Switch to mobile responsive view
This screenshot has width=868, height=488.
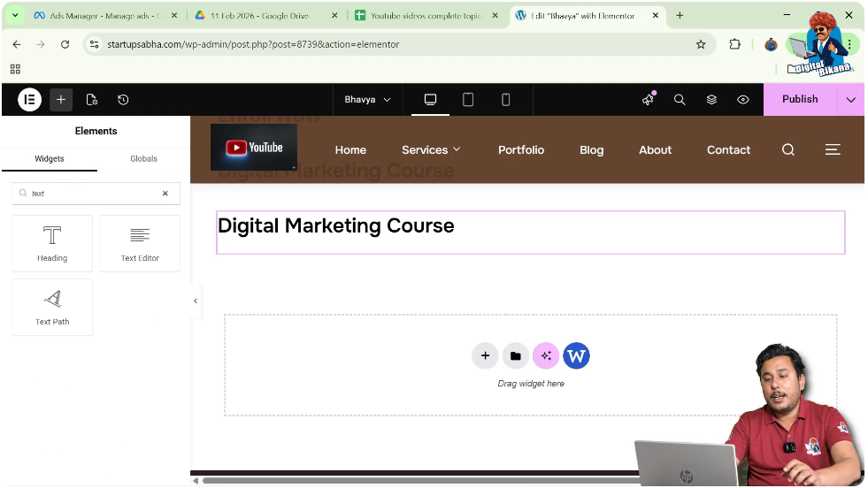click(x=505, y=100)
